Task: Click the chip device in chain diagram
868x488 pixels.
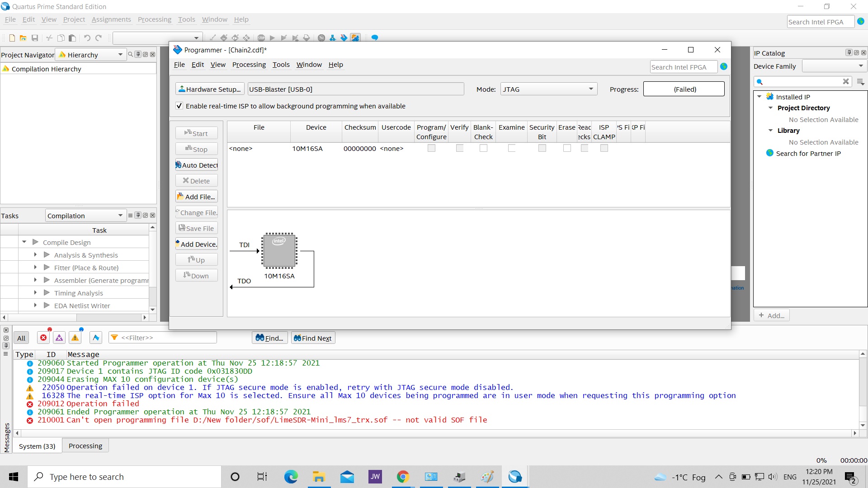Action: point(279,250)
